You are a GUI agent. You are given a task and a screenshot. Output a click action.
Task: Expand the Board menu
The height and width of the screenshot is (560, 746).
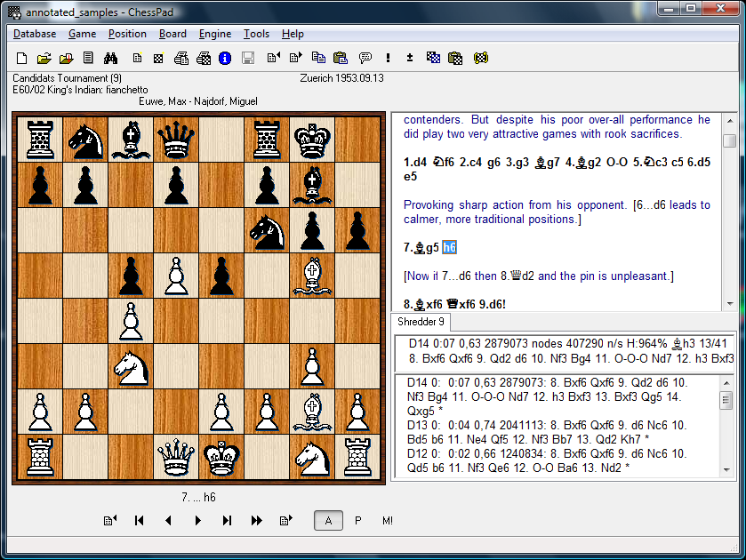pos(172,34)
